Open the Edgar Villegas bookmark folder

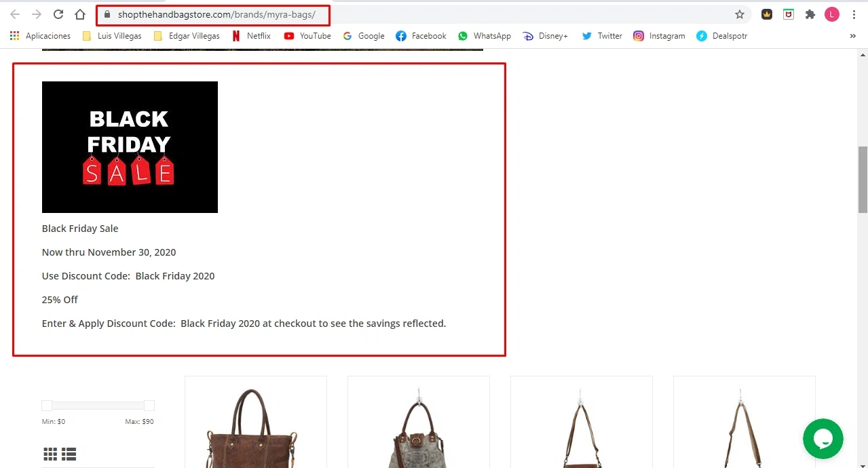pyautogui.click(x=187, y=36)
